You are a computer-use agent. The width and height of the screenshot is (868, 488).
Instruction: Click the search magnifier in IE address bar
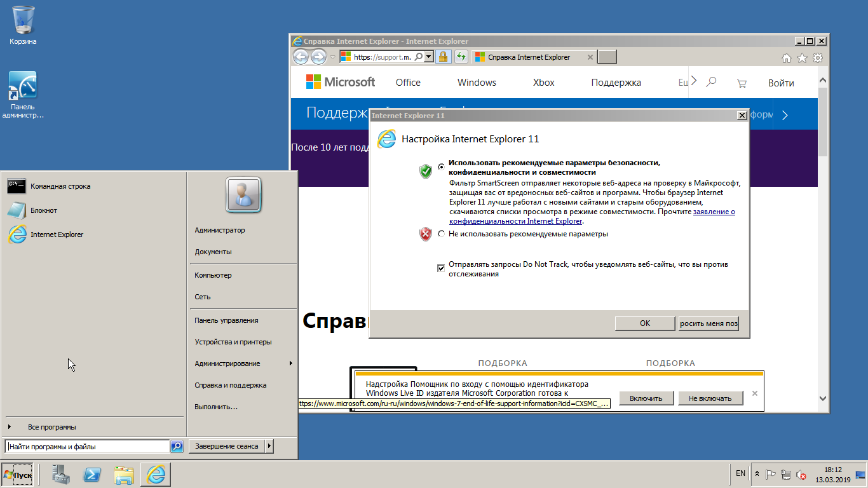[x=418, y=57]
